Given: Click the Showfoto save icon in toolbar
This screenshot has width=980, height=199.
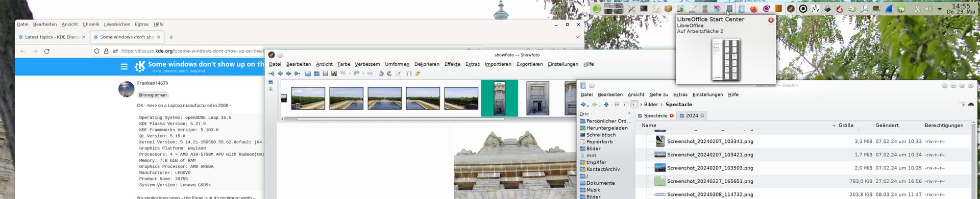Looking at the screenshot, I should coord(325,73).
